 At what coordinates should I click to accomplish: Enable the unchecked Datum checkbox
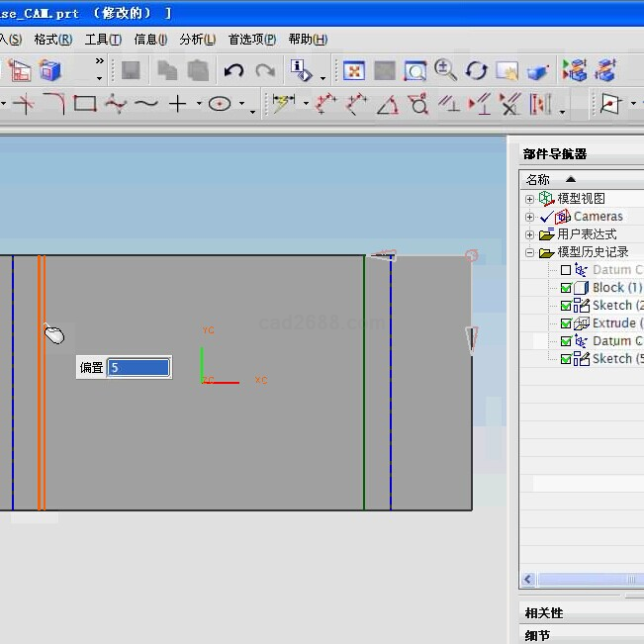coord(566,270)
